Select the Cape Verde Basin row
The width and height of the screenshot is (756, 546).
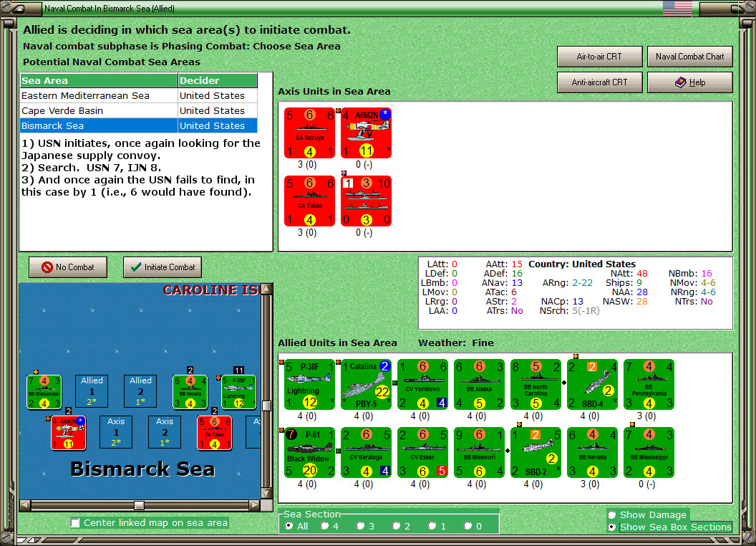[x=138, y=110]
